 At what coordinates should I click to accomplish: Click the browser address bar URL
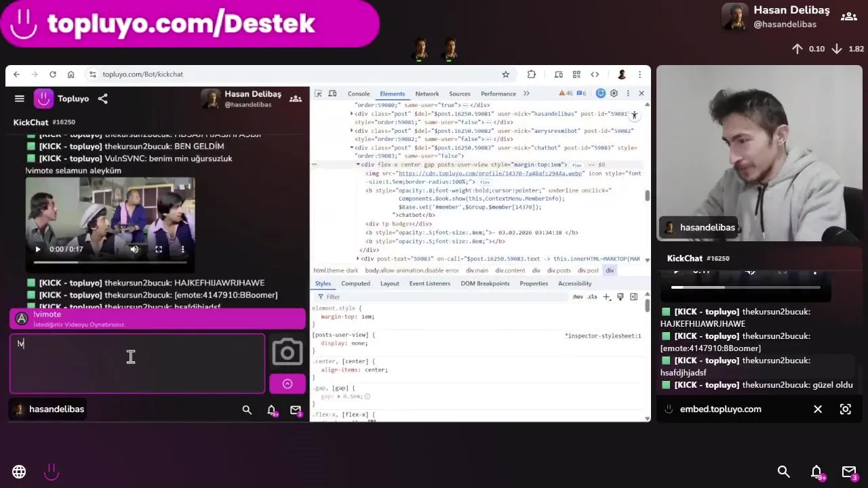pos(143,75)
